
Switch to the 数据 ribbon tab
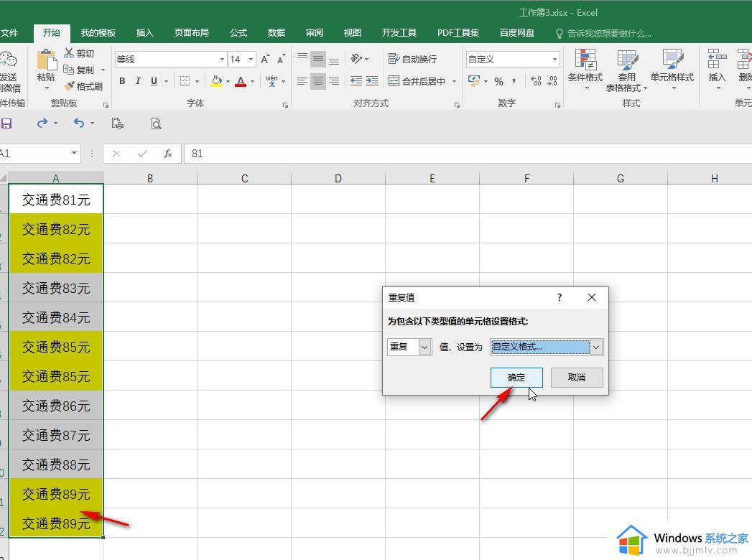click(x=277, y=32)
